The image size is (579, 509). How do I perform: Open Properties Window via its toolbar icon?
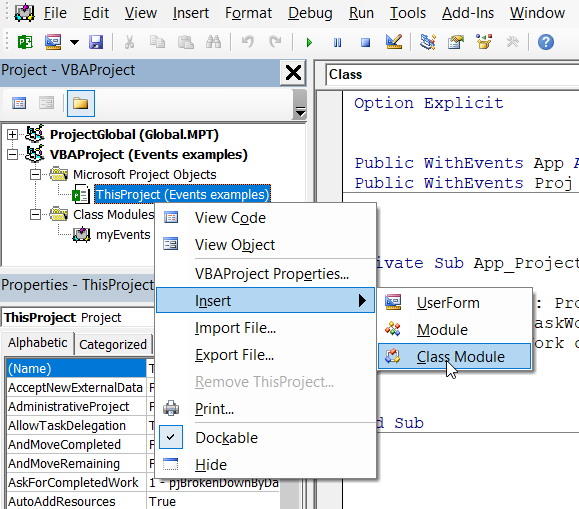pos(456,42)
